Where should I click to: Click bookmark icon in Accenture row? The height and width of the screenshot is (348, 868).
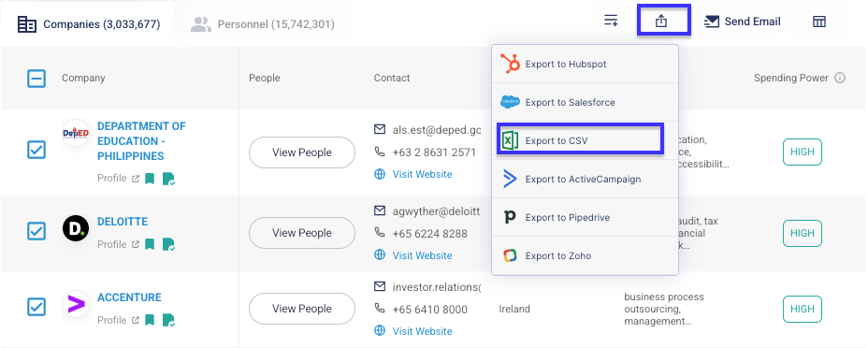150,320
